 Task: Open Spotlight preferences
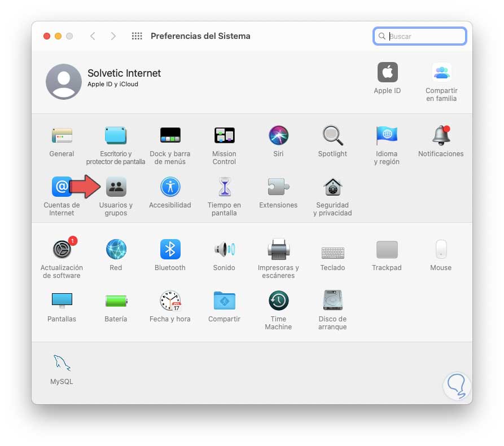tap(332, 135)
